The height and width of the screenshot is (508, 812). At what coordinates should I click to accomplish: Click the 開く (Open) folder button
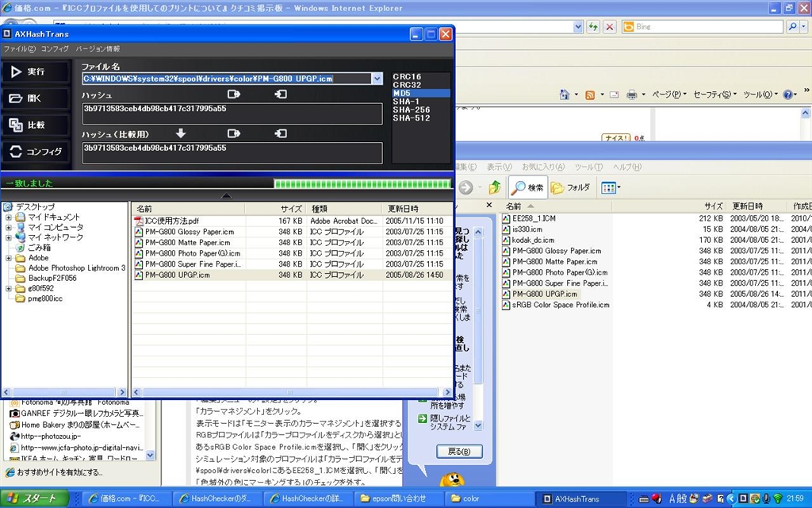tap(36, 98)
